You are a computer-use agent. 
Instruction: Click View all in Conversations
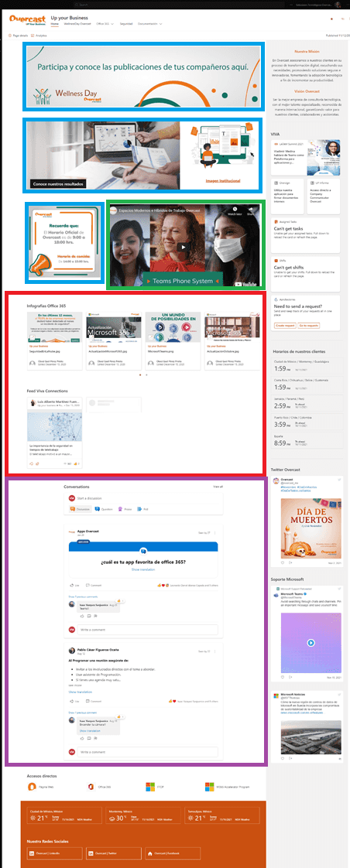coord(218,487)
